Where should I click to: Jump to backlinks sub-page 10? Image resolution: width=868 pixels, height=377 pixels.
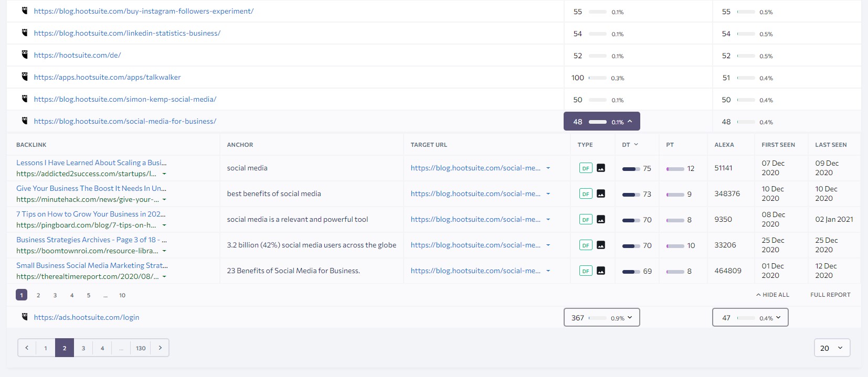point(122,295)
